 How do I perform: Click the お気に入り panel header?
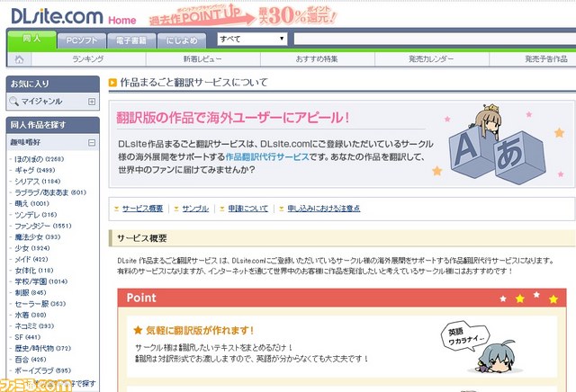tap(53, 84)
